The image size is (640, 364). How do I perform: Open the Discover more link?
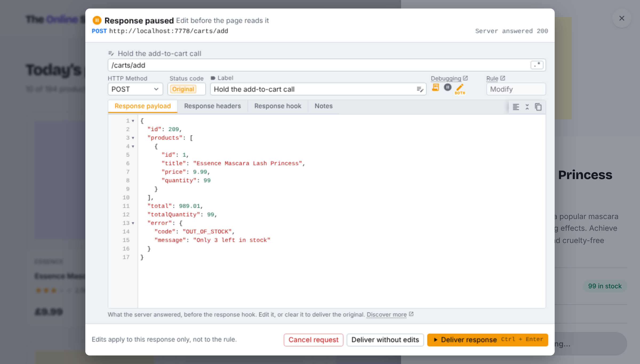pyautogui.click(x=387, y=314)
